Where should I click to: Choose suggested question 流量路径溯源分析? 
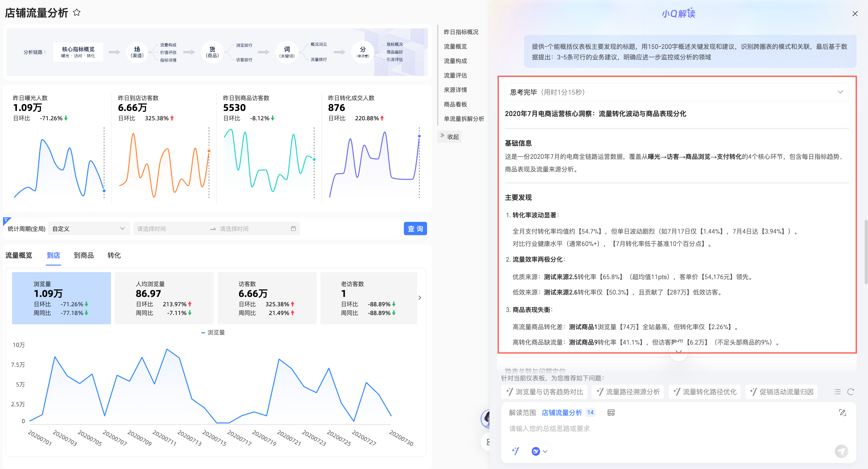click(x=628, y=392)
